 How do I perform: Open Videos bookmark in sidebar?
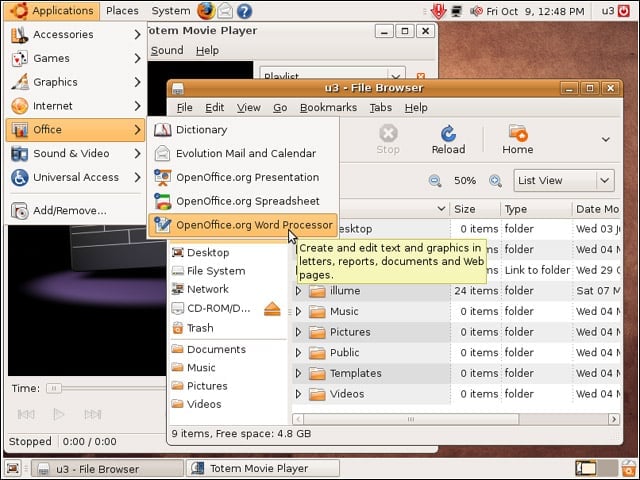pyautogui.click(x=229, y=404)
